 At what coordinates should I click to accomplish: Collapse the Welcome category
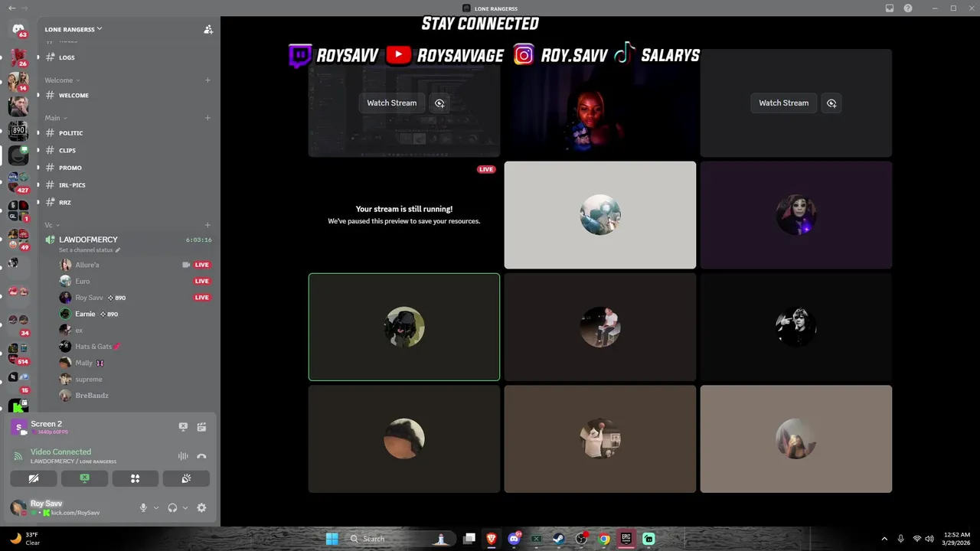click(x=62, y=80)
